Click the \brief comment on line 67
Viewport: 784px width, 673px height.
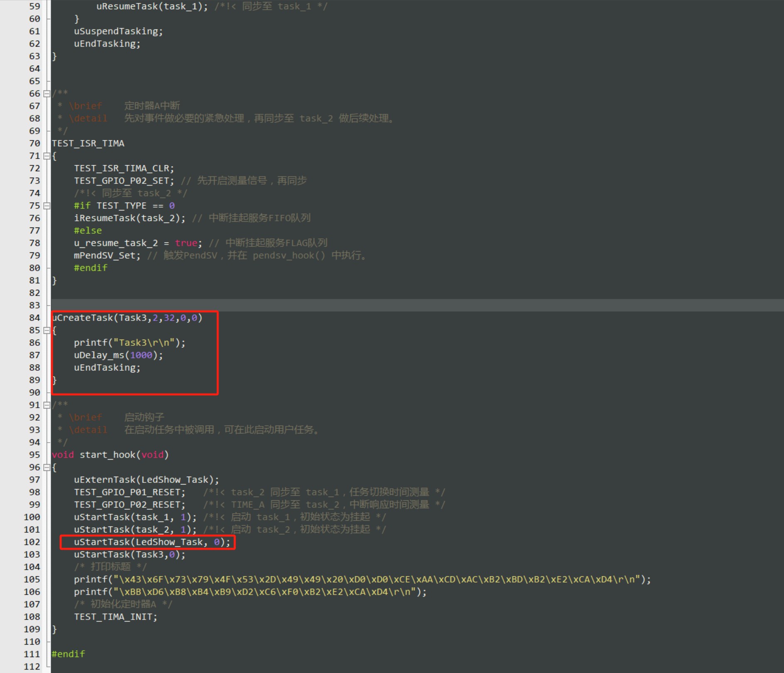coord(119,106)
